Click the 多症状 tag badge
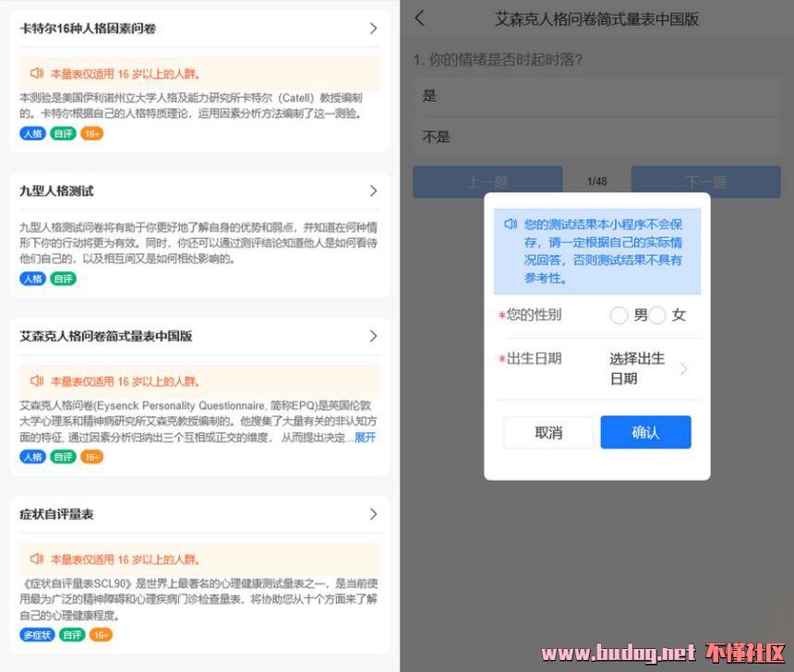This screenshot has width=794, height=672. click(37, 635)
